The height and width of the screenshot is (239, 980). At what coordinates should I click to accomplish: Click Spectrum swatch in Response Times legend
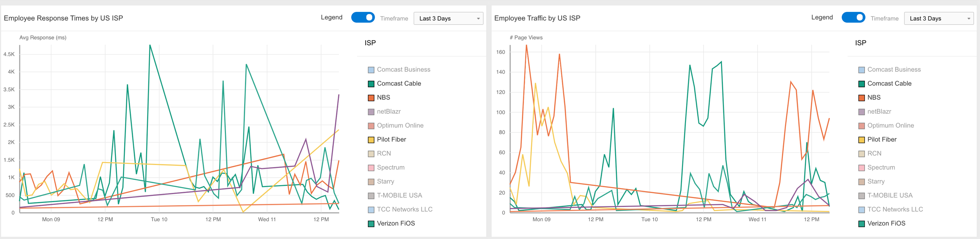tap(371, 168)
